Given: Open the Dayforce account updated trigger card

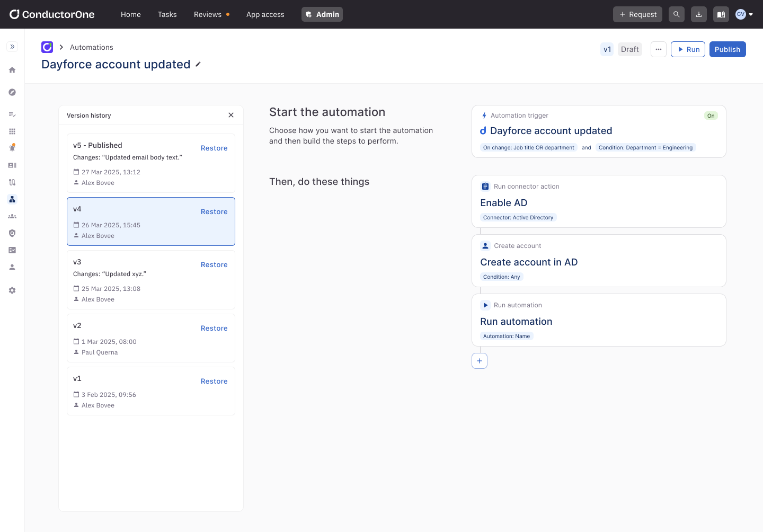Looking at the screenshot, I should coord(599,131).
